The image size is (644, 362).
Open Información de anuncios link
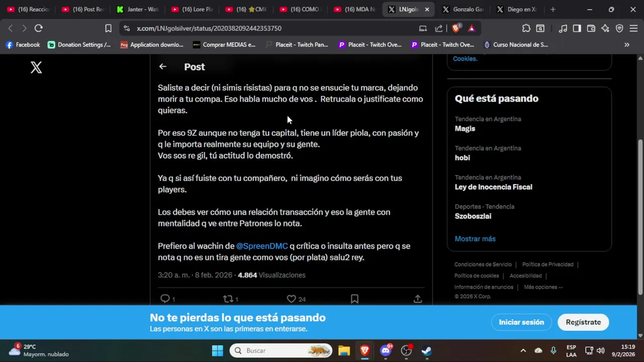click(x=484, y=287)
